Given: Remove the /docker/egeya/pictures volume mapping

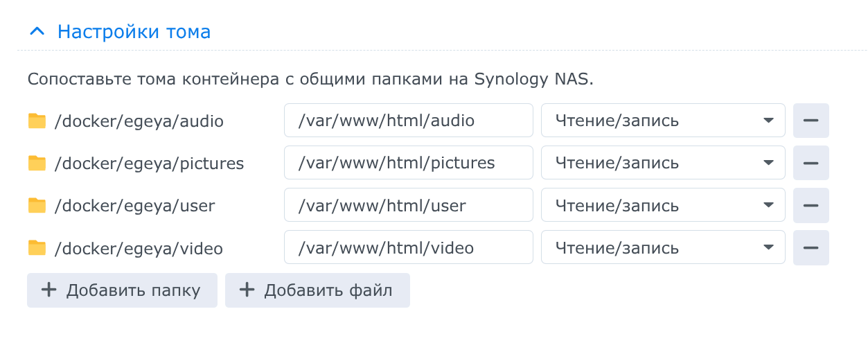Looking at the screenshot, I should (x=811, y=163).
